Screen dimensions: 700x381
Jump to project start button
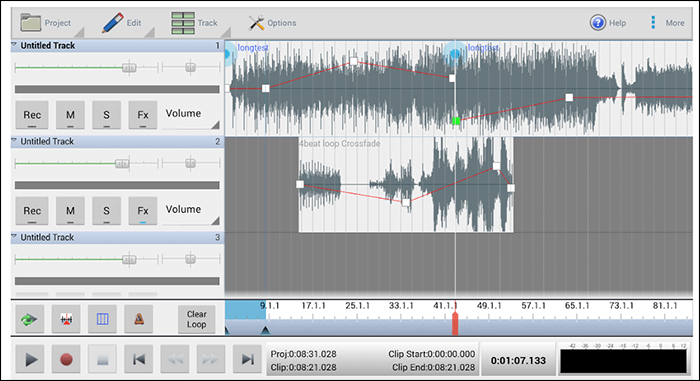point(139,359)
